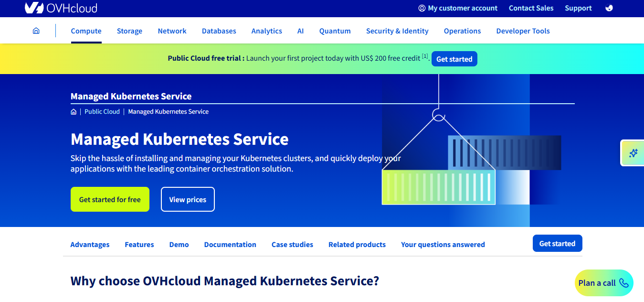Screen dimensions: 644x302
Task: Jump to the Case studies section
Action: pyautogui.click(x=292, y=245)
